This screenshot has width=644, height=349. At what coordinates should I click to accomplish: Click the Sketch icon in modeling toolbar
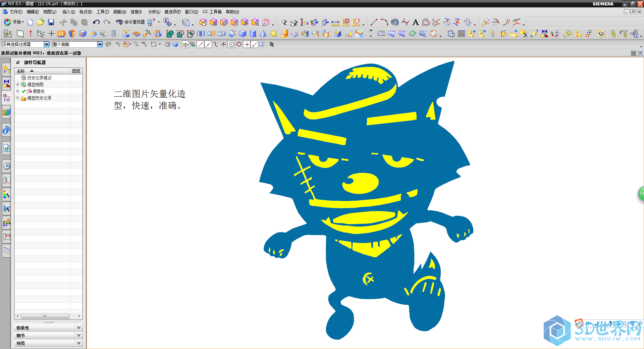pyautogui.click(x=7, y=34)
